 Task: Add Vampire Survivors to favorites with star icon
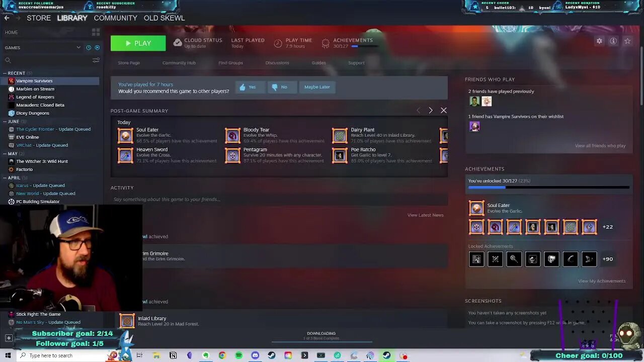(x=627, y=41)
